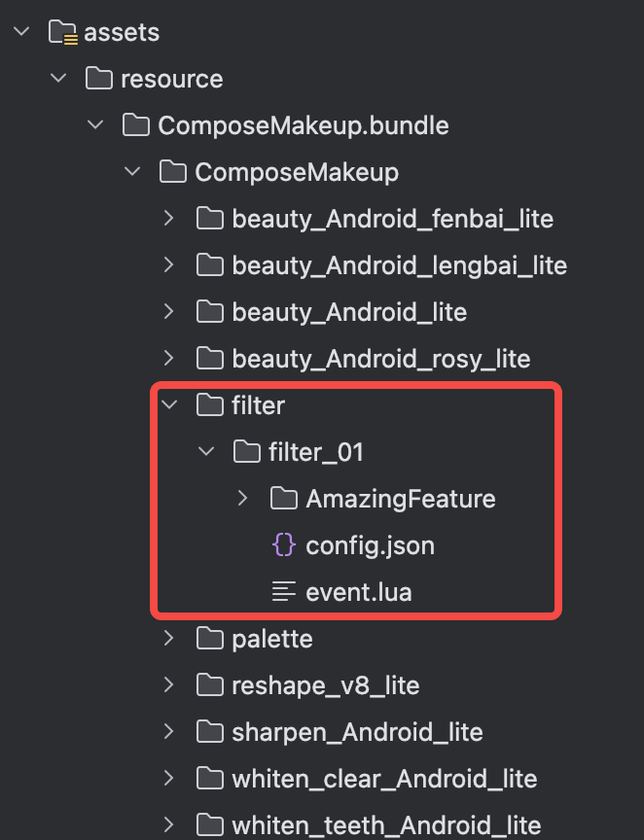Select the whiten_clear_Android_lite folder name
The height and width of the screenshot is (840, 644).
click(384, 779)
